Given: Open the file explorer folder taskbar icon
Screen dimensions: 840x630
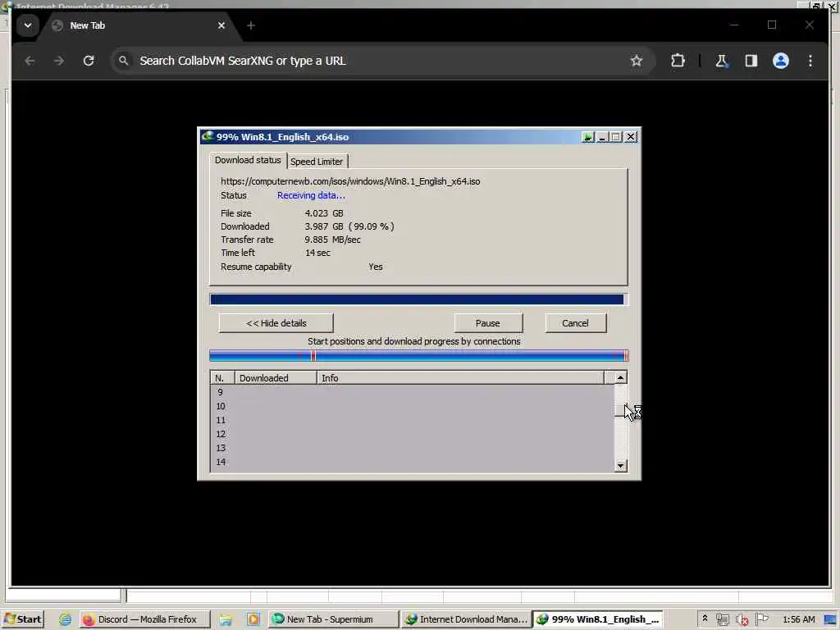Looking at the screenshot, I should [x=226, y=619].
